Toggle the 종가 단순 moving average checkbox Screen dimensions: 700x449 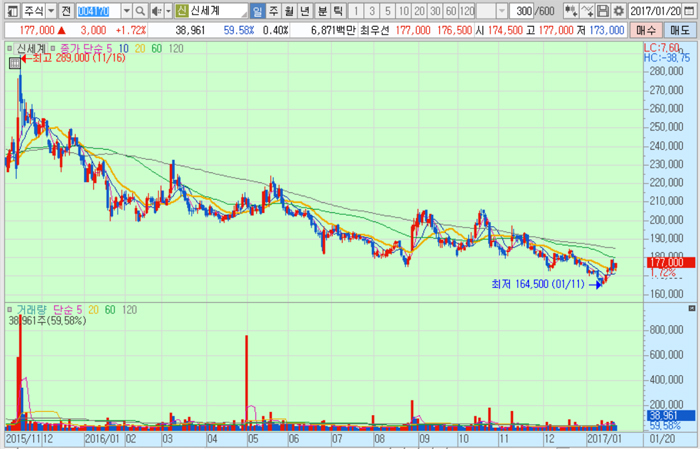(x=52, y=48)
